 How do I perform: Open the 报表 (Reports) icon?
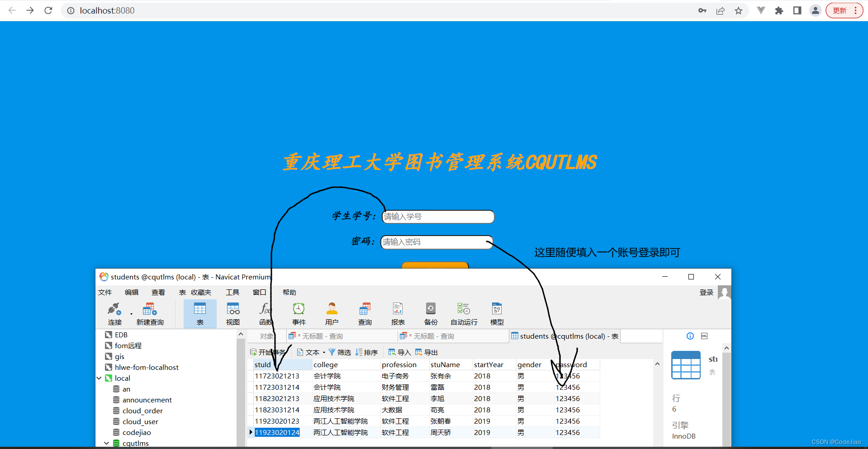pyautogui.click(x=398, y=313)
